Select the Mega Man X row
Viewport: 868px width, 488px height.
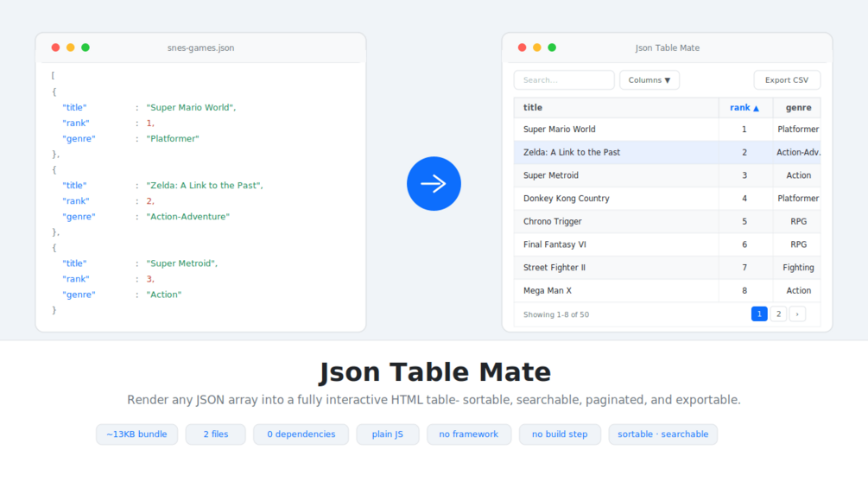pyautogui.click(x=667, y=290)
